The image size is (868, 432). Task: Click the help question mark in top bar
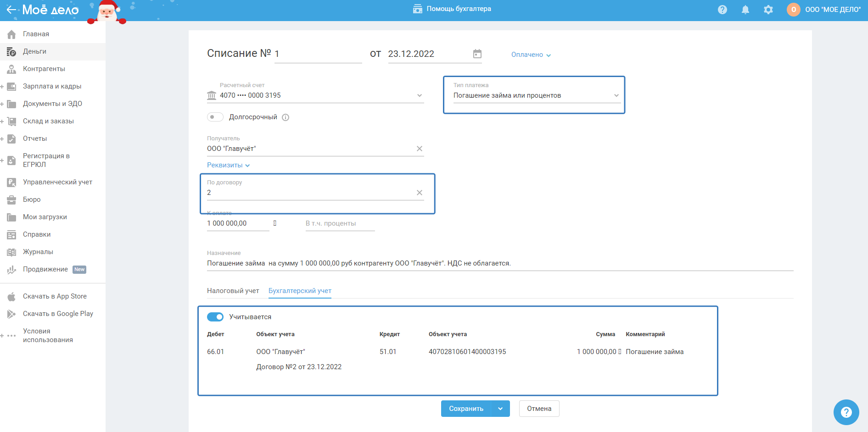tap(722, 10)
